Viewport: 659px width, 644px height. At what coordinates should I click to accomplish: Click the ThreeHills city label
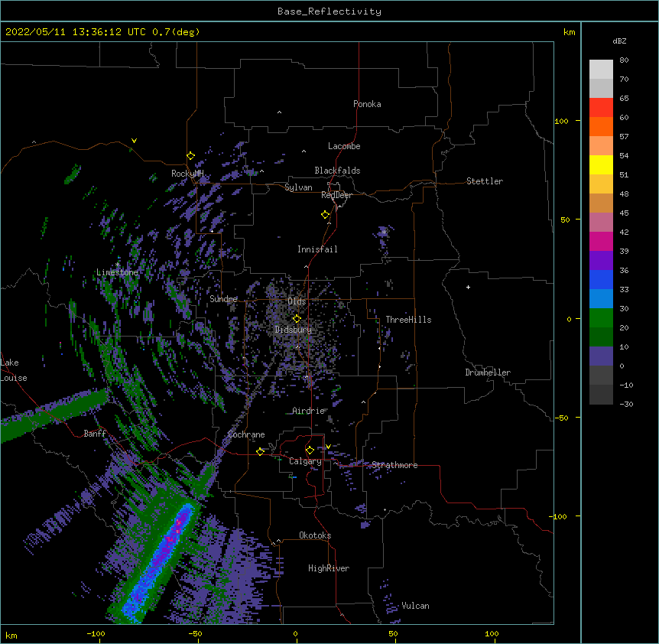pos(408,320)
